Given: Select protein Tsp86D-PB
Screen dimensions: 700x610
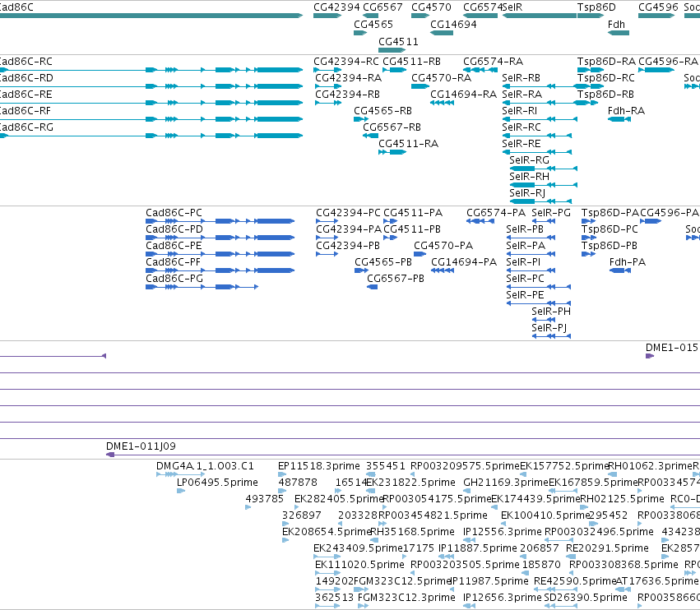Looking at the screenshot, I should (610, 246).
